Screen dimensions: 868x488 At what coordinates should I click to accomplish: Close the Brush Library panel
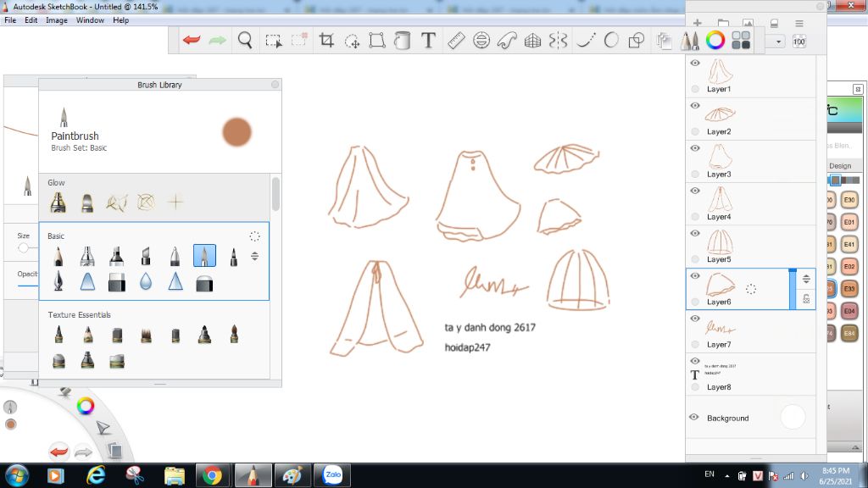click(275, 85)
